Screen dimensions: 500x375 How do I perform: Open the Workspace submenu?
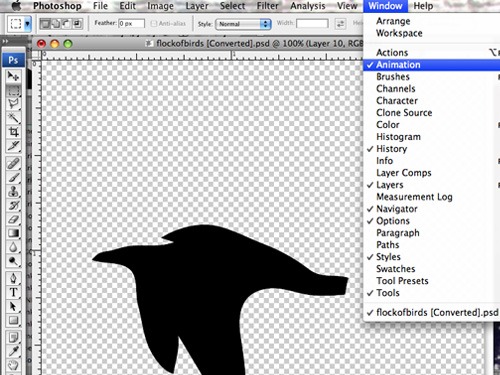[432, 33]
